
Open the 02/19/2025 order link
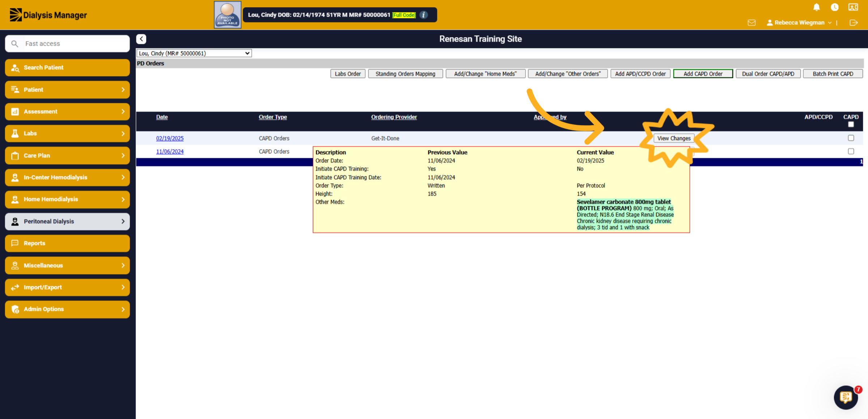(170, 138)
